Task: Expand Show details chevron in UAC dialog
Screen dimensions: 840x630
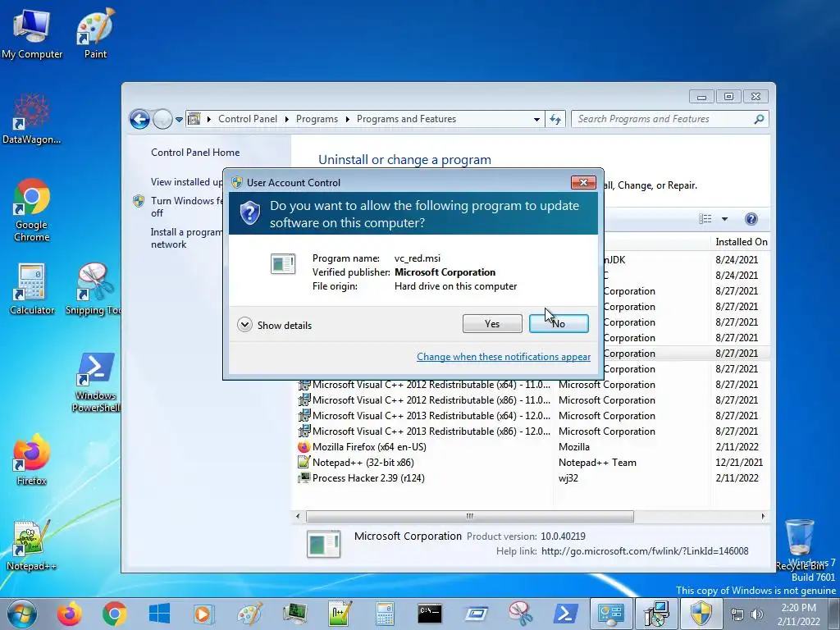Action: pyautogui.click(x=244, y=325)
